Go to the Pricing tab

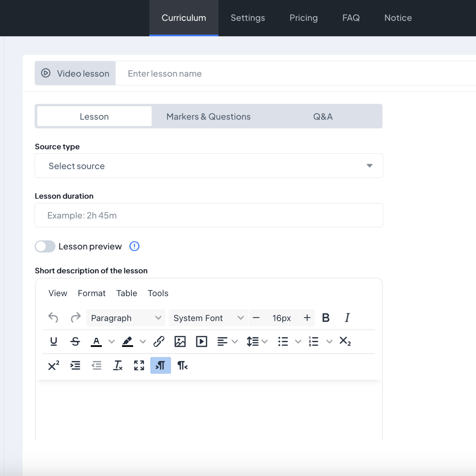[303, 18]
